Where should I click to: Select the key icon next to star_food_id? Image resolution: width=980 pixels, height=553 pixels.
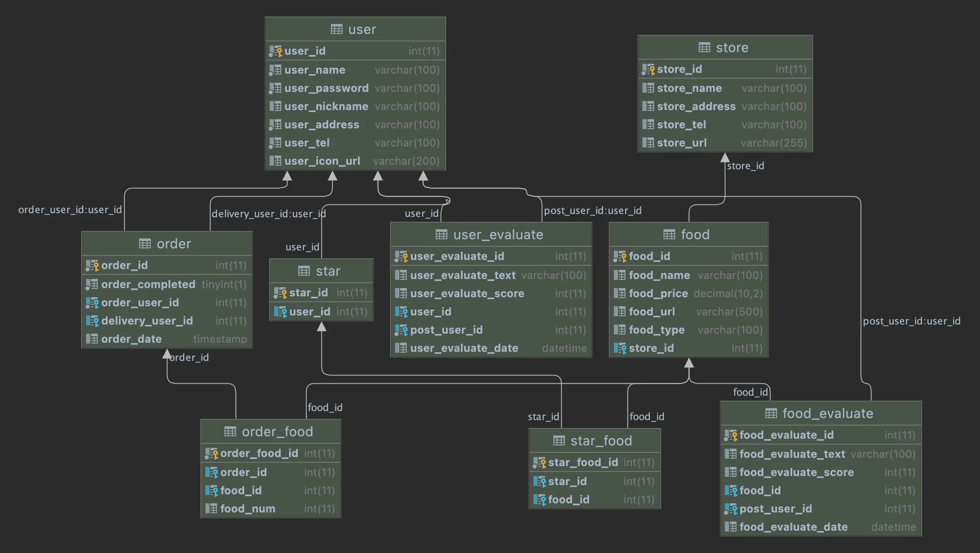(539, 463)
